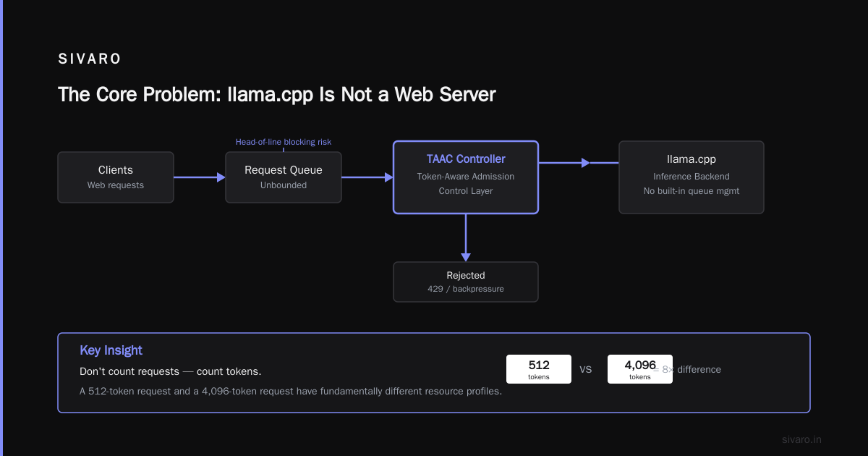The width and height of the screenshot is (868, 456).
Task: Click the sentence about different resource profiles
Action: pos(291,392)
